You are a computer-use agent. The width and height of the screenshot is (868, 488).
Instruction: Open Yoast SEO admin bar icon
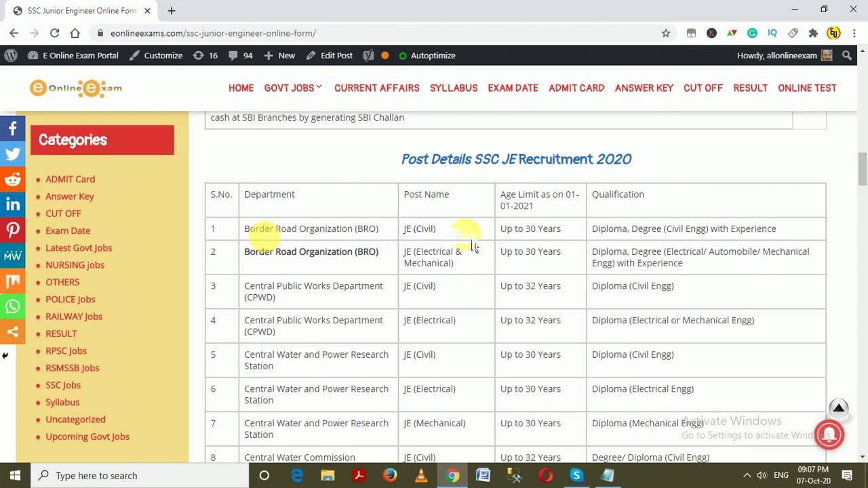click(x=368, y=56)
